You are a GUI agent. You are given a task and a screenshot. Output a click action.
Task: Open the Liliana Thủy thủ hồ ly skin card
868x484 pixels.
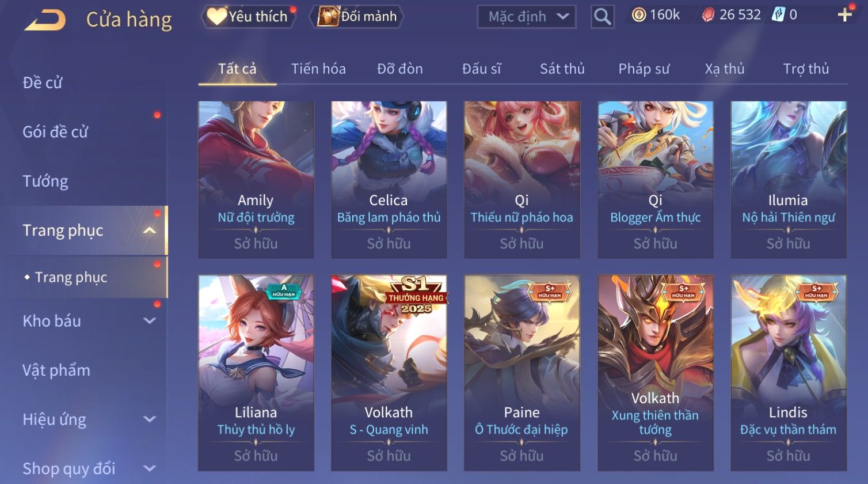256,373
